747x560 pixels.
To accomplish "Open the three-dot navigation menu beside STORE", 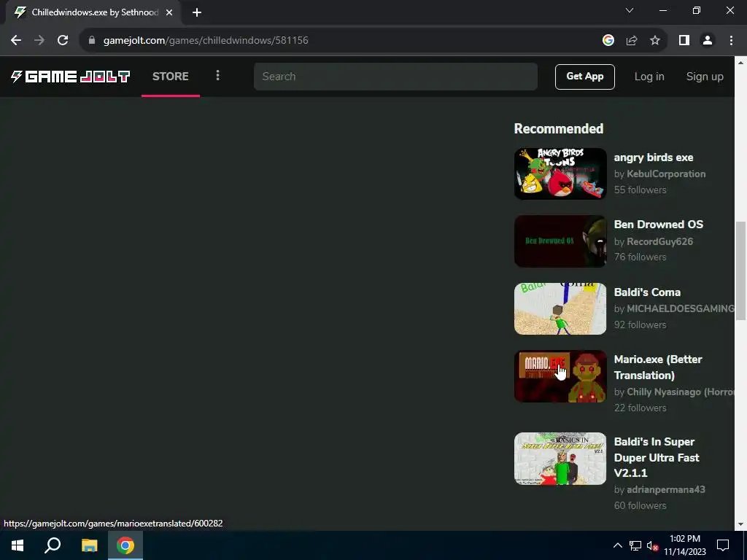I will (217, 76).
